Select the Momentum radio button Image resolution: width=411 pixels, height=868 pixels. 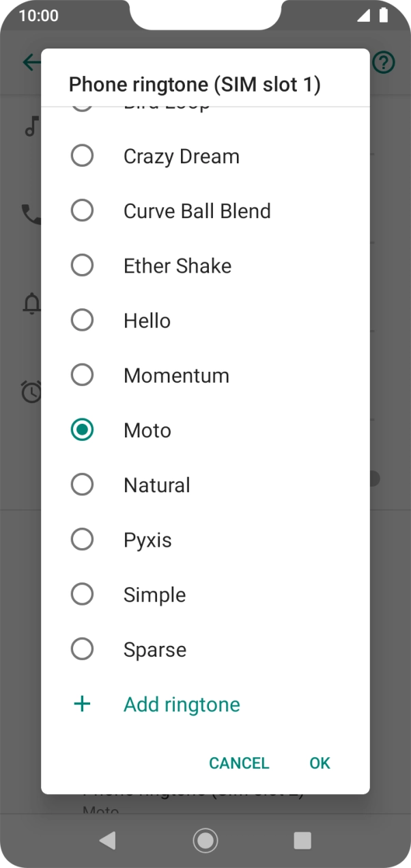click(82, 375)
